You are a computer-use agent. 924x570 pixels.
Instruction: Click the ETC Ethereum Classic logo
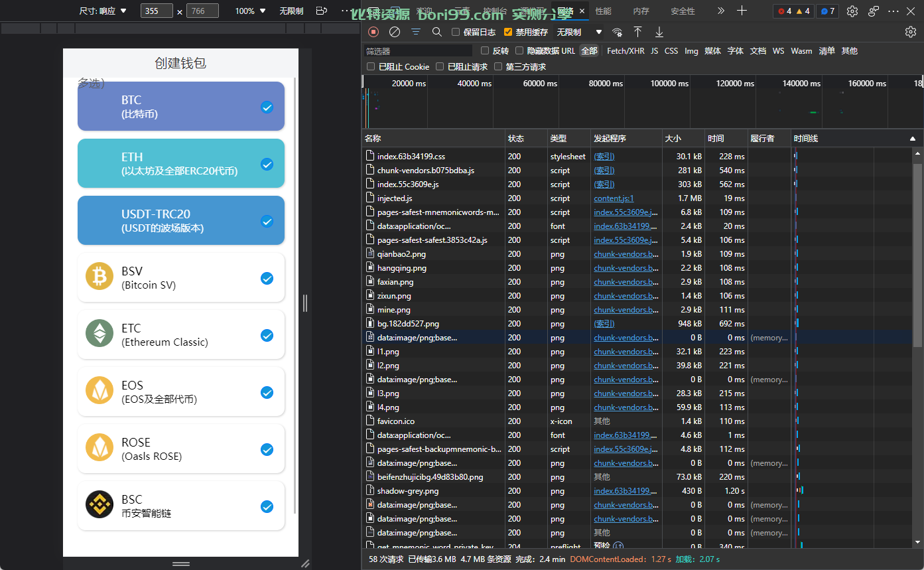99,334
